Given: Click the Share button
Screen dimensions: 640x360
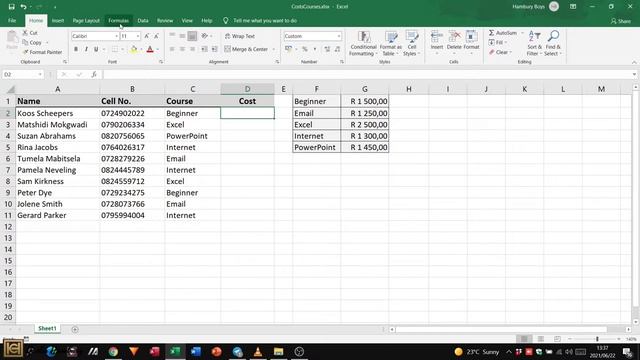Looking at the screenshot, I should (620, 21).
